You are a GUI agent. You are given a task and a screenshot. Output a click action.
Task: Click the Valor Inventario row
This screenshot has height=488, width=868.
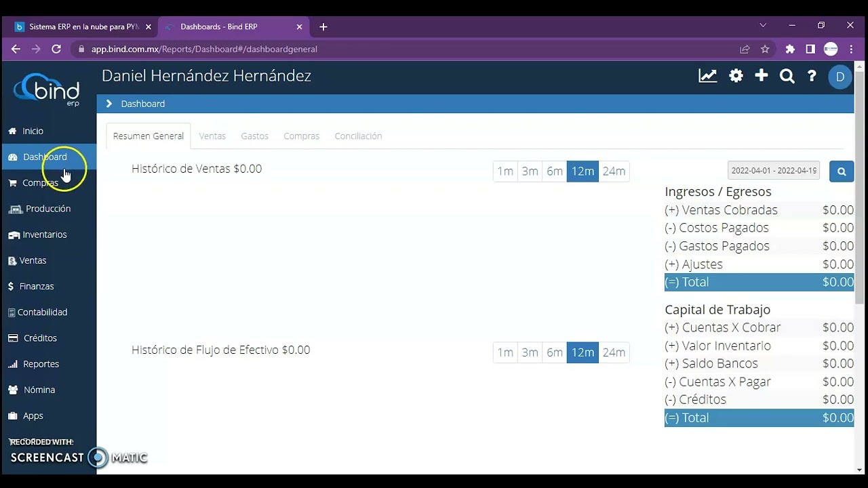coord(759,346)
